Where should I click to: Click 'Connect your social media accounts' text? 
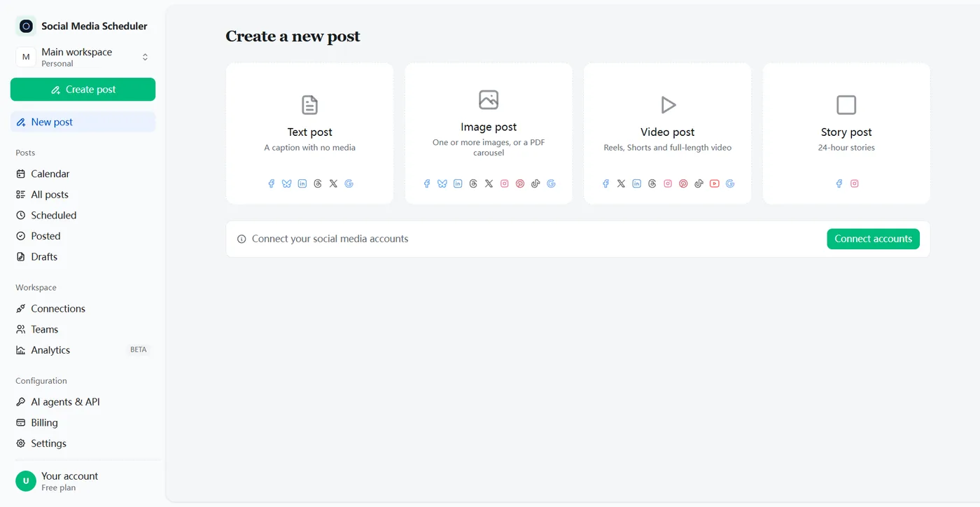click(x=330, y=239)
